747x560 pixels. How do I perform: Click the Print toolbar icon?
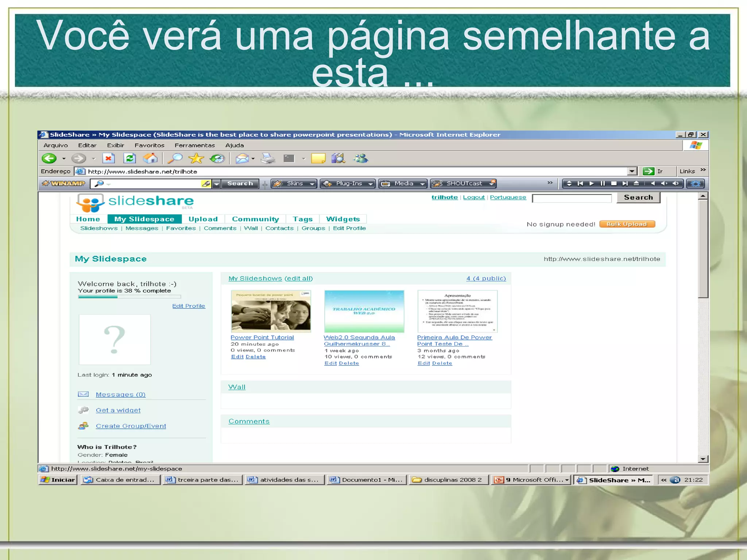268,158
